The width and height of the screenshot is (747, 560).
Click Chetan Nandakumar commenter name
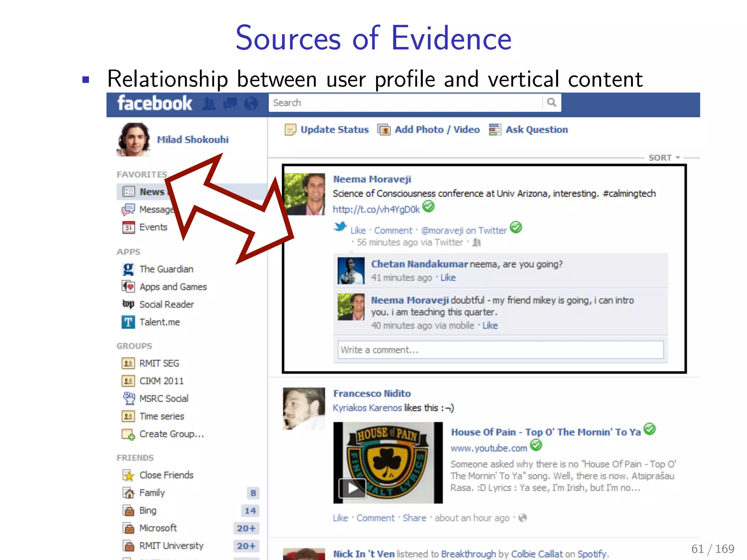419,264
